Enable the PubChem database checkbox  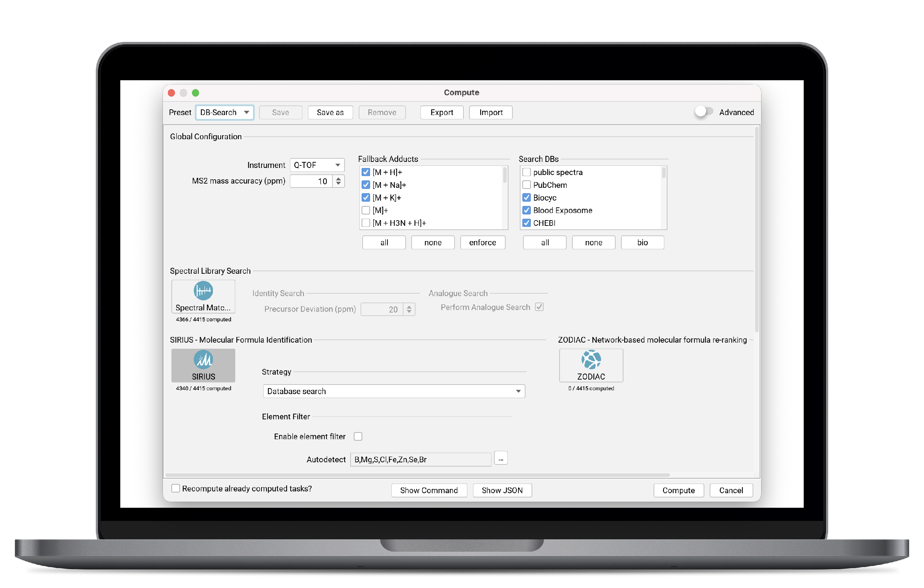click(x=527, y=185)
